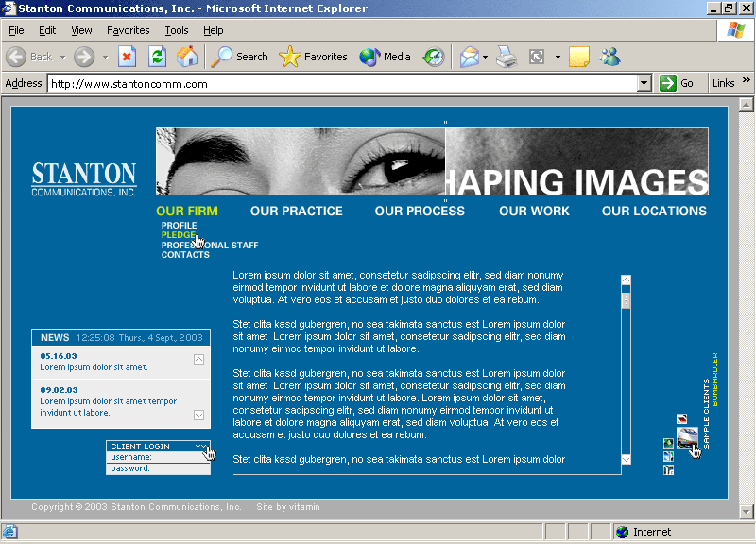Select the large train client thumbnail
Viewport: 756px width, 544px height.
coord(687,437)
